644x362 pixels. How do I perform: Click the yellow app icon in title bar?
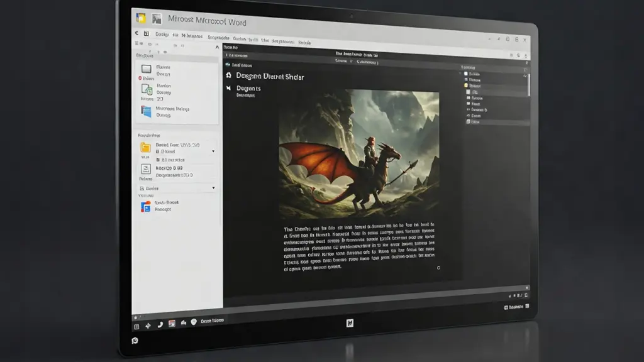tap(141, 18)
